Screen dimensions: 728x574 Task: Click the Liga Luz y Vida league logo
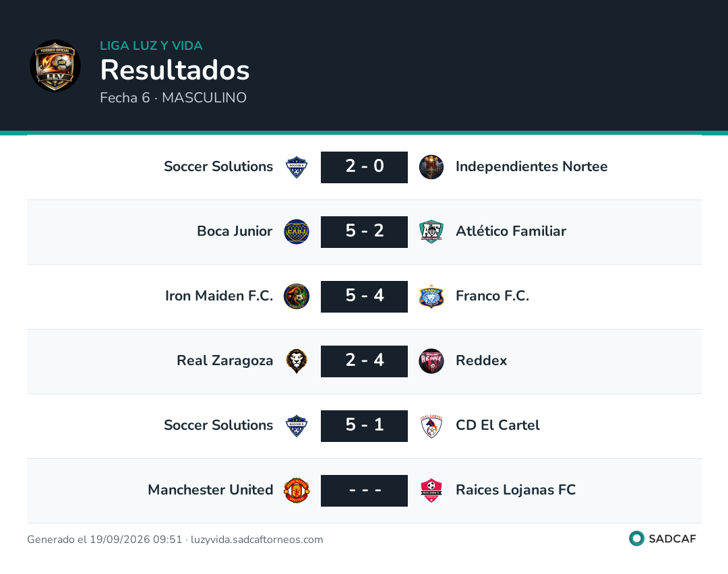pos(55,65)
